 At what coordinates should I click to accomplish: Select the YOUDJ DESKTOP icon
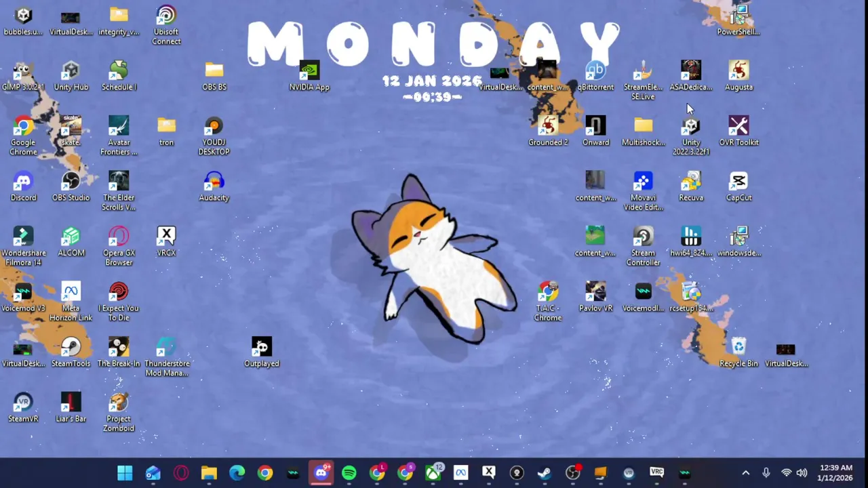point(214,136)
